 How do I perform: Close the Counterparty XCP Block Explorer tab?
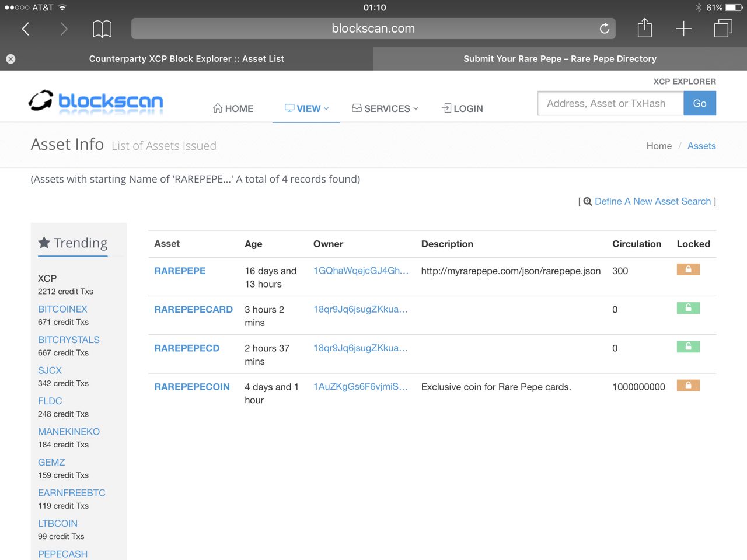pyautogui.click(x=11, y=59)
